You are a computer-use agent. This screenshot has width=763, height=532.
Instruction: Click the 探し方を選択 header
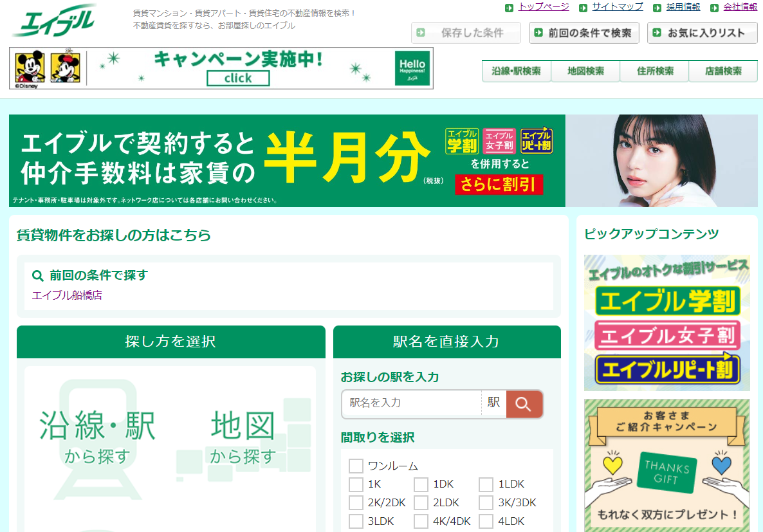170,342
